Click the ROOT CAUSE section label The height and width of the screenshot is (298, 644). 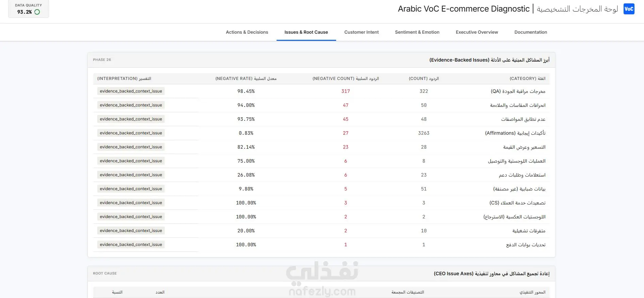click(x=105, y=274)
